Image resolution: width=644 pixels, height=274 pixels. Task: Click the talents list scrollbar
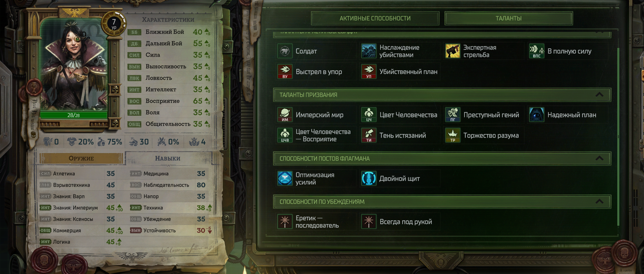pos(618,137)
